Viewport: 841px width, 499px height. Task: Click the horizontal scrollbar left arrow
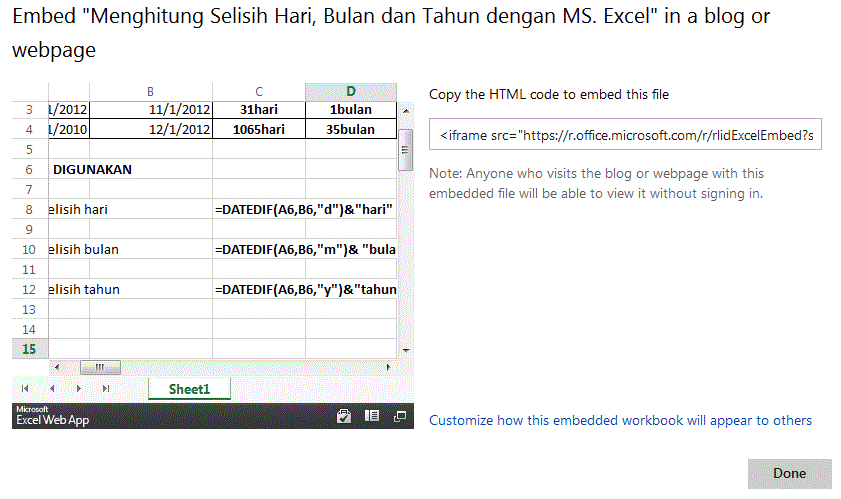[57, 368]
